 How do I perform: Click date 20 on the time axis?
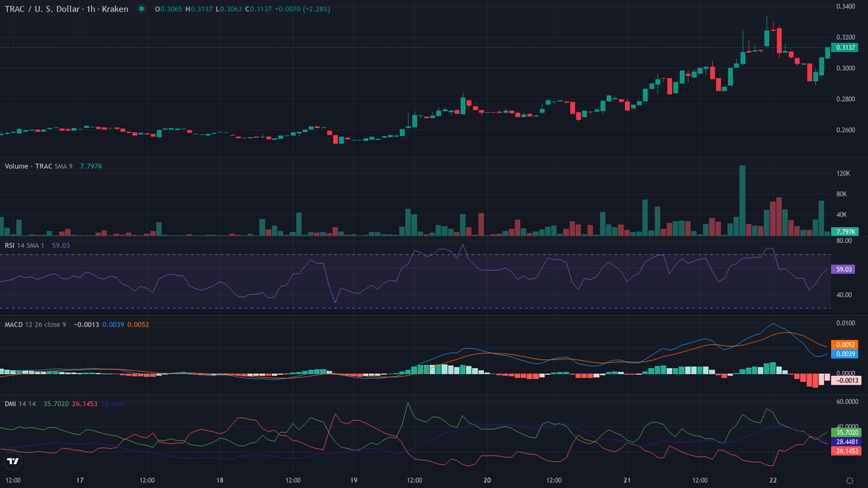(x=487, y=480)
